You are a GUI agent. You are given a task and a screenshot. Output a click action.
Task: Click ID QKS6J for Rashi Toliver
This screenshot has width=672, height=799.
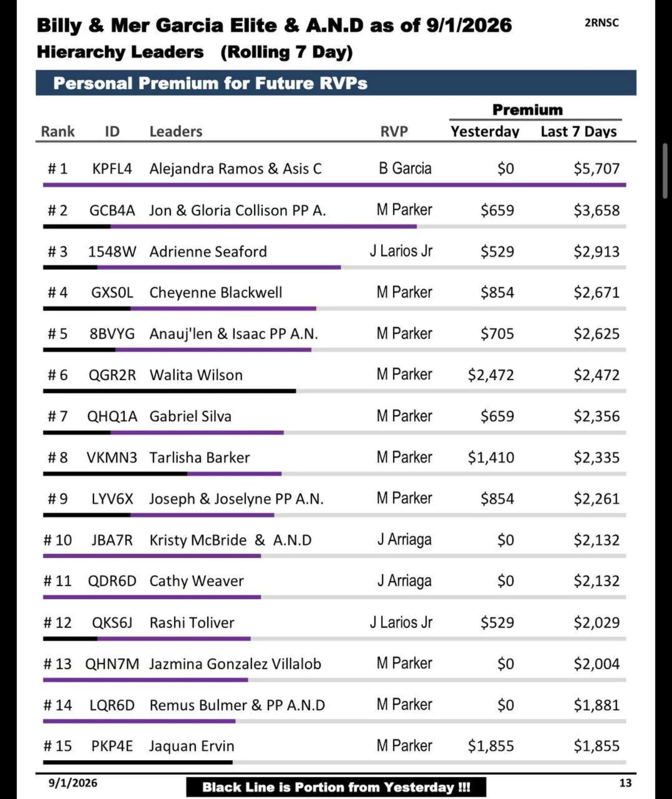pos(112,623)
